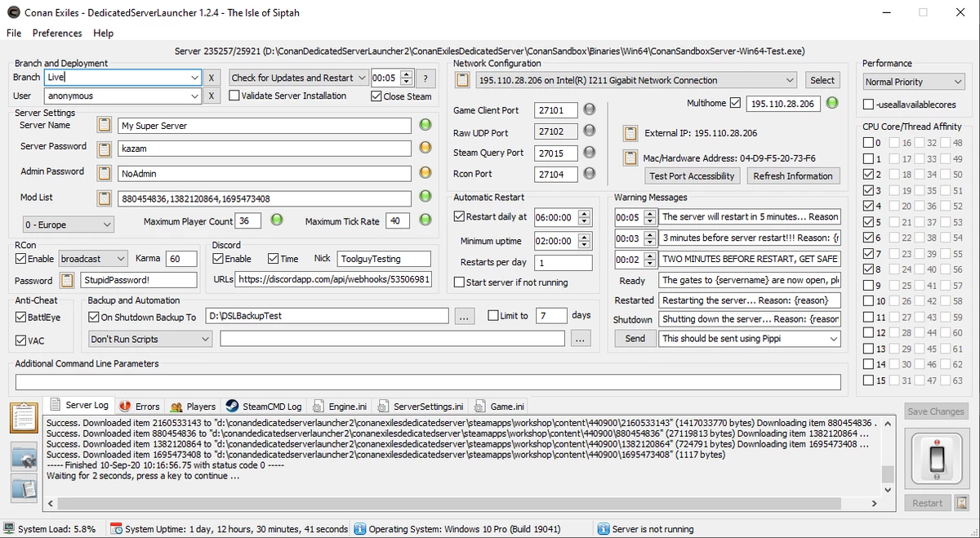This screenshot has width=980, height=538.
Task: Click the Discord Nick input field
Action: click(x=384, y=259)
